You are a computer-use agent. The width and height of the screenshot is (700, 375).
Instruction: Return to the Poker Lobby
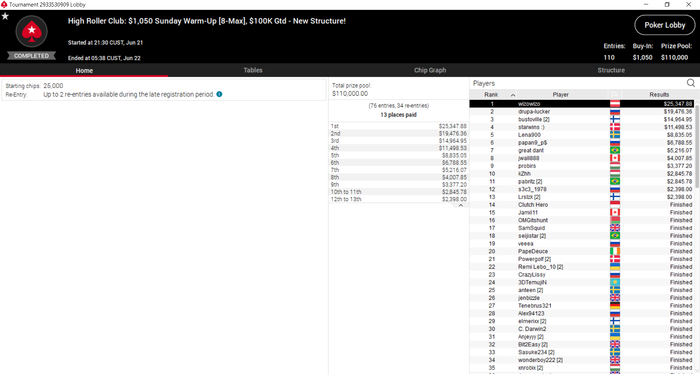pos(665,25)
